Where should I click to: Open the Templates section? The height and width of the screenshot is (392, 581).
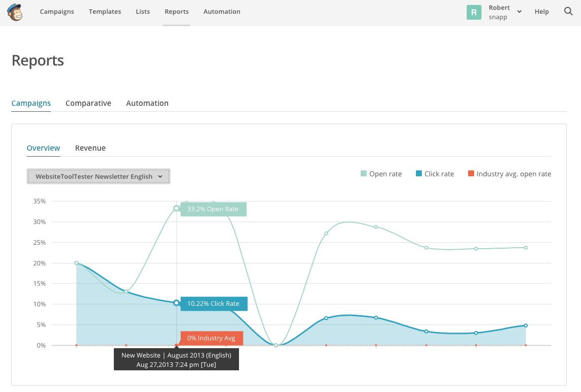(x=104, y=11)
